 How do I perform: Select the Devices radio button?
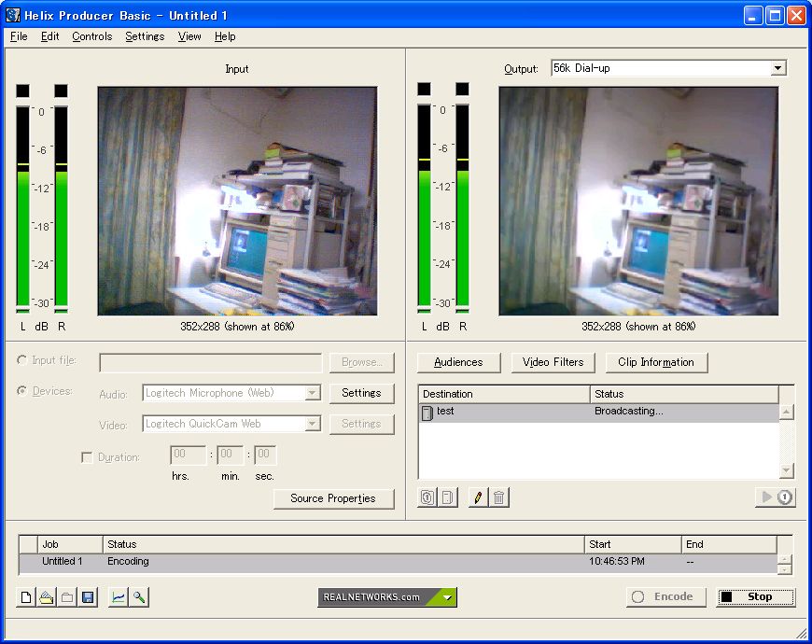pyautogui.click(x=22, y=391)
